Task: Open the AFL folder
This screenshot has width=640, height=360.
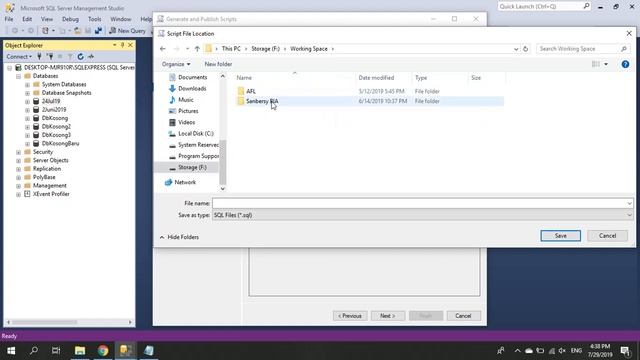Action: 251,91
